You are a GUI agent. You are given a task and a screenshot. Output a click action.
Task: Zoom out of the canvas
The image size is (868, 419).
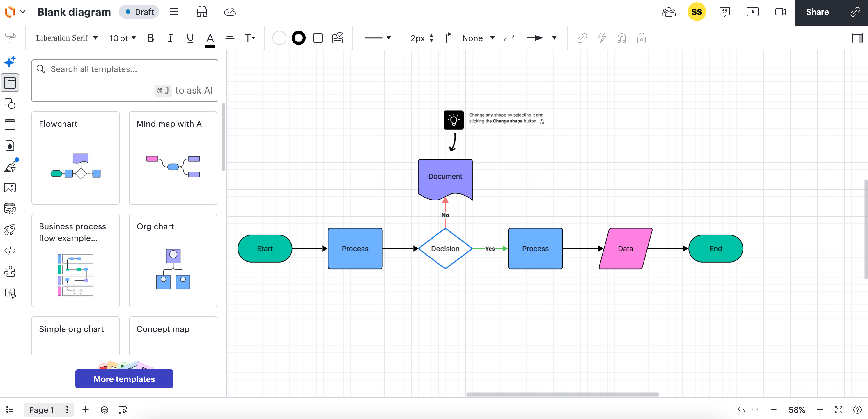[x=774, y=410]
